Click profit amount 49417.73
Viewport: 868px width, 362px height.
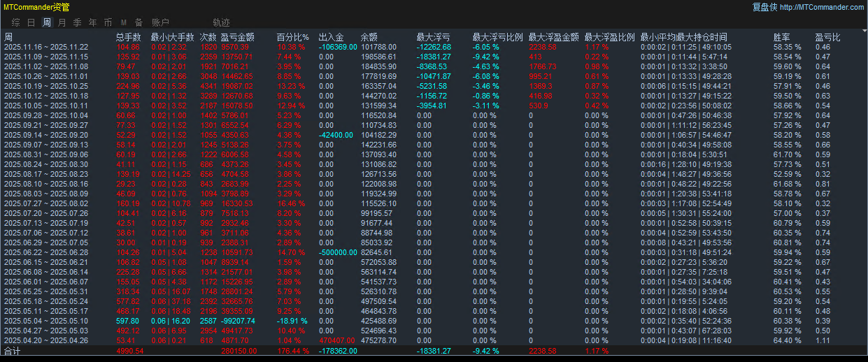tap(238, 331)
